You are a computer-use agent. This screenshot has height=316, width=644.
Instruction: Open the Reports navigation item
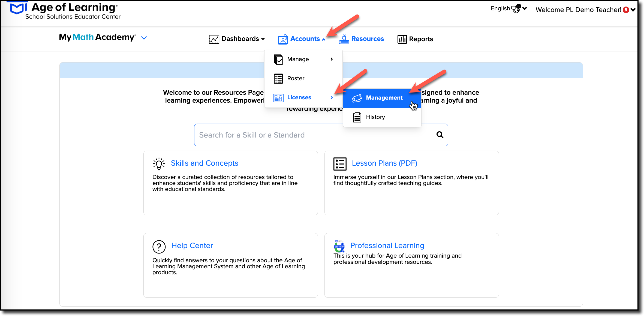coord(415,39)
